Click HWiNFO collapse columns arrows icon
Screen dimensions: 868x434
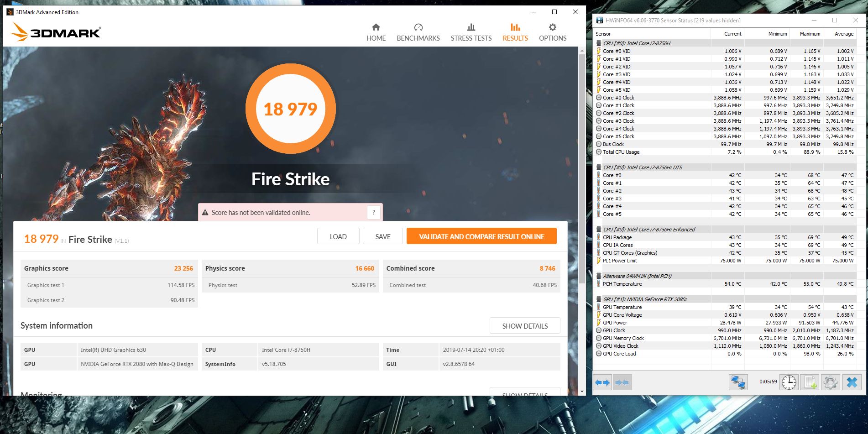[x=622, y=382]
